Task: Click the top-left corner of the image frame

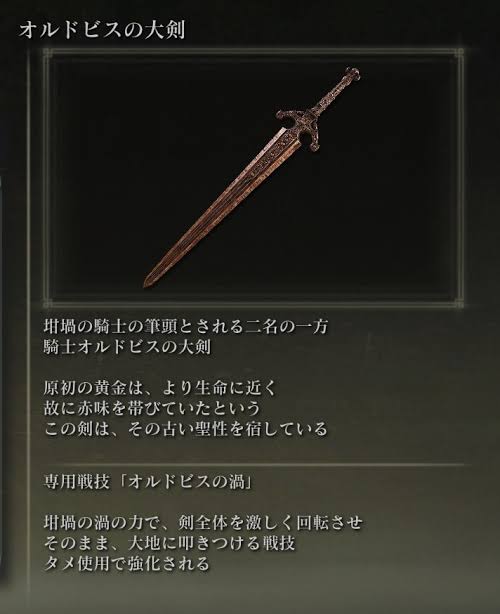Action: 48,53
